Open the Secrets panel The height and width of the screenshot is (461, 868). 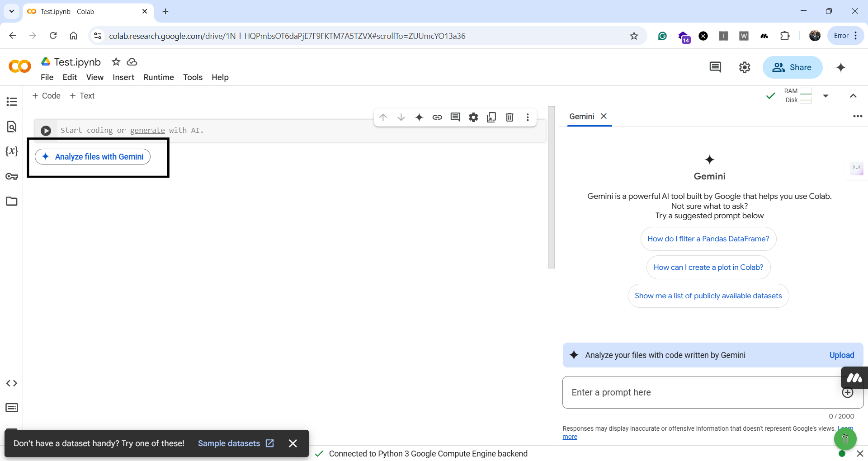(x=12, y=176)
